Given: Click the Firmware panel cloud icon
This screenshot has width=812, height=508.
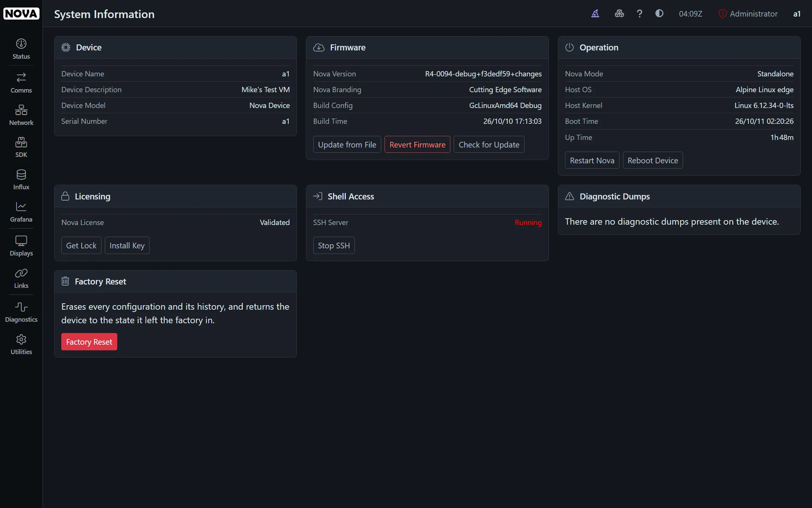Looking at the screenshot, I should point(319,47).
